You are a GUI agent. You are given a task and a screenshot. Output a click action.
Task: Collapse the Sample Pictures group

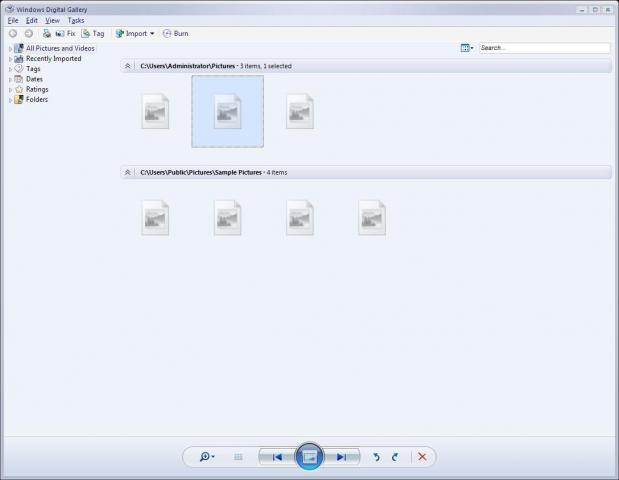click(128, 172)
